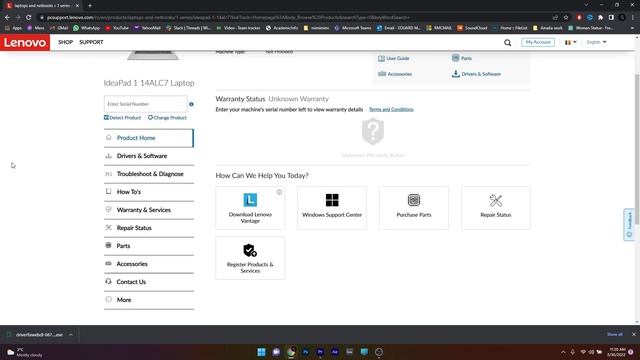Open Drivers & Software quick link at top
The width and height of the screenshot is (640, 360).
[476, 74]
